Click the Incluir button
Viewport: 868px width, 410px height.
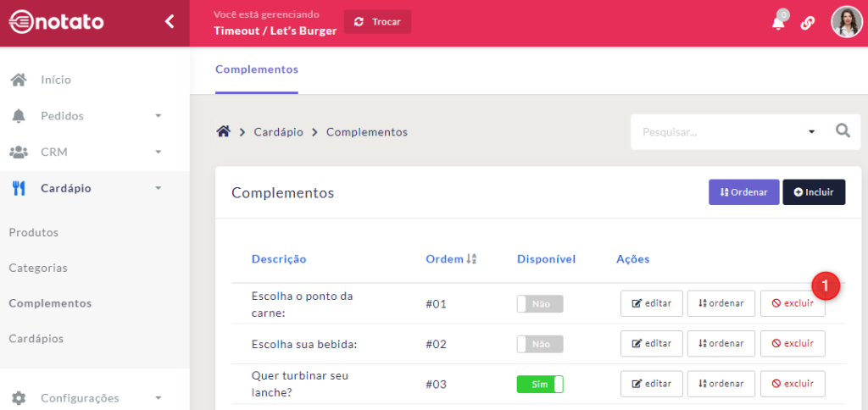point(813,192)
